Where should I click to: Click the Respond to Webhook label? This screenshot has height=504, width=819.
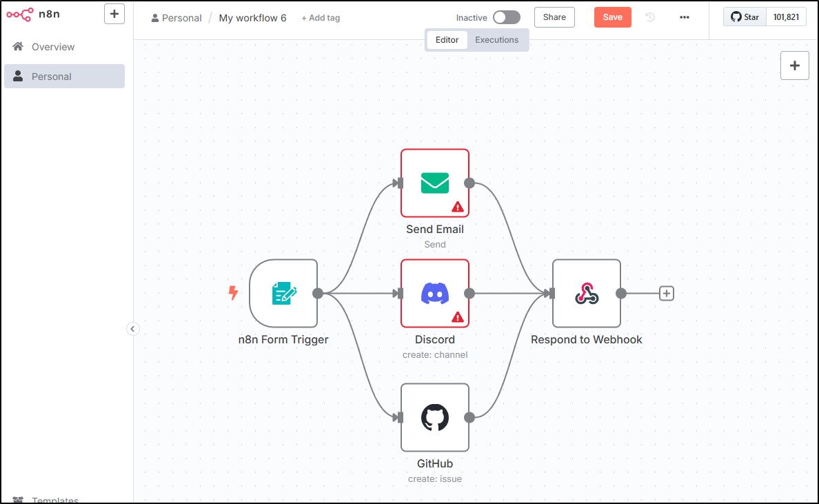click(587, 339)
